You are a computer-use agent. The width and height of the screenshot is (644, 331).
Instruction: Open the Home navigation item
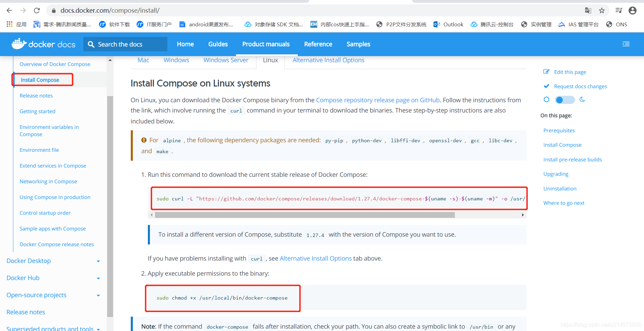pos(185,44)
